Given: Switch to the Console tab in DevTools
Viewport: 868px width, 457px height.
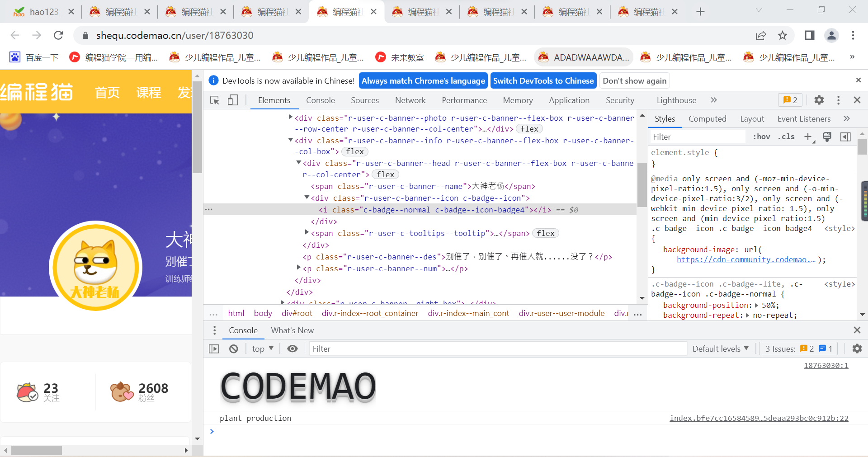Looking at the screenshot, I should coord(321,100).
